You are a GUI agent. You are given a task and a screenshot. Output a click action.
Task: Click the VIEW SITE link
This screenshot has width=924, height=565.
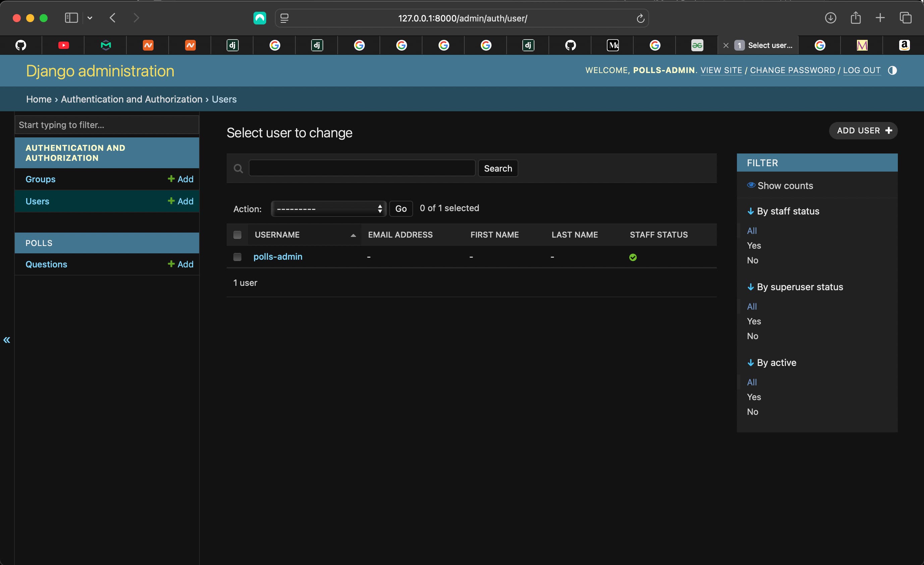coord(721,70)
